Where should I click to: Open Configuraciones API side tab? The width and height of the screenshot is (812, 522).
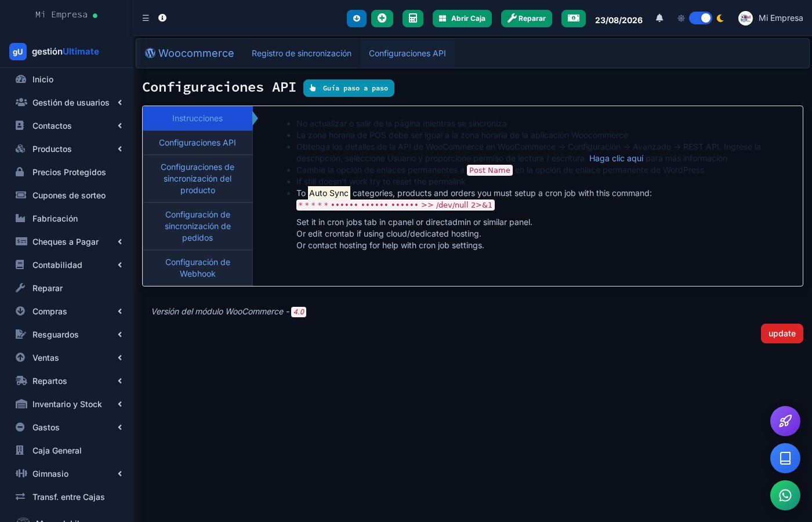(197, 143)
